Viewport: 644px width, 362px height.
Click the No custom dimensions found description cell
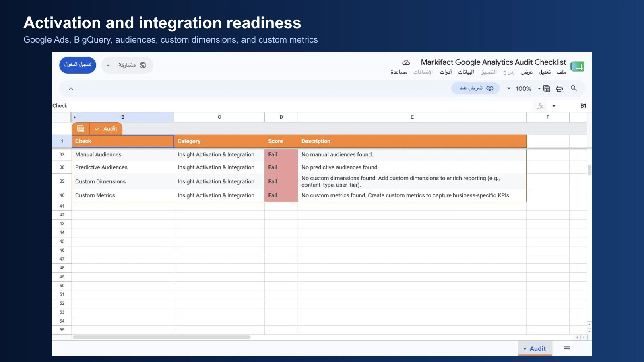pyautogui.click(x=412, y=182)
